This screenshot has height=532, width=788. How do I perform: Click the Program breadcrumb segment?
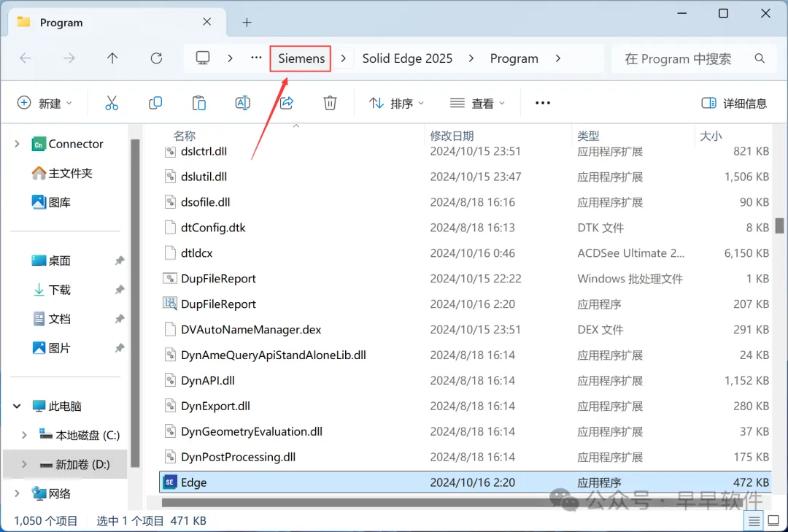[514, 58]
